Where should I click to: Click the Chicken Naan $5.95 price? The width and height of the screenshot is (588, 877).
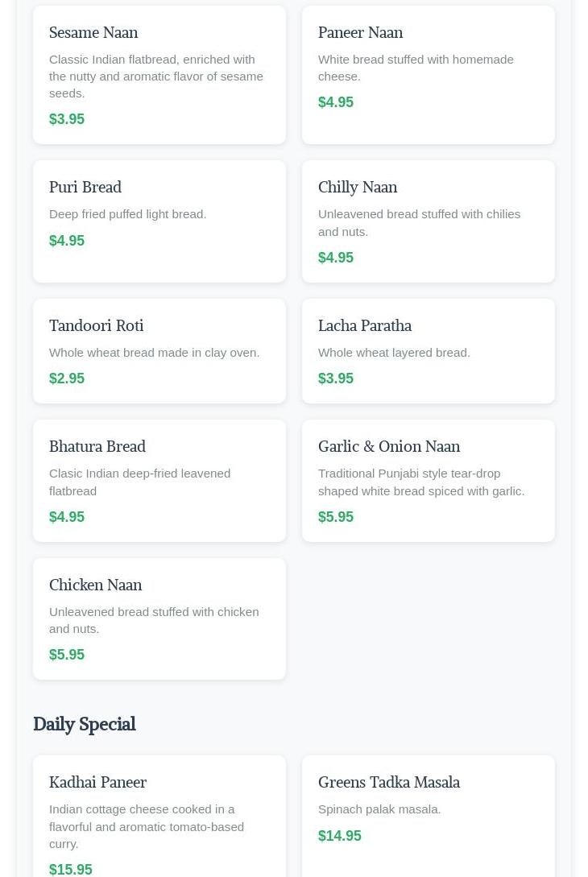tap(67, 655)
